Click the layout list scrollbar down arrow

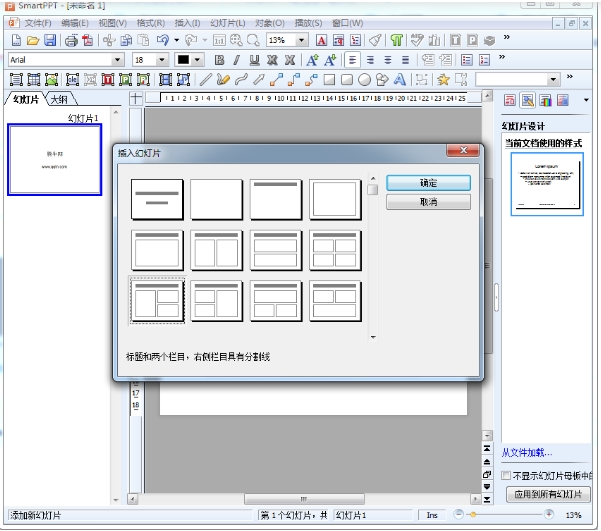(373, 337)
